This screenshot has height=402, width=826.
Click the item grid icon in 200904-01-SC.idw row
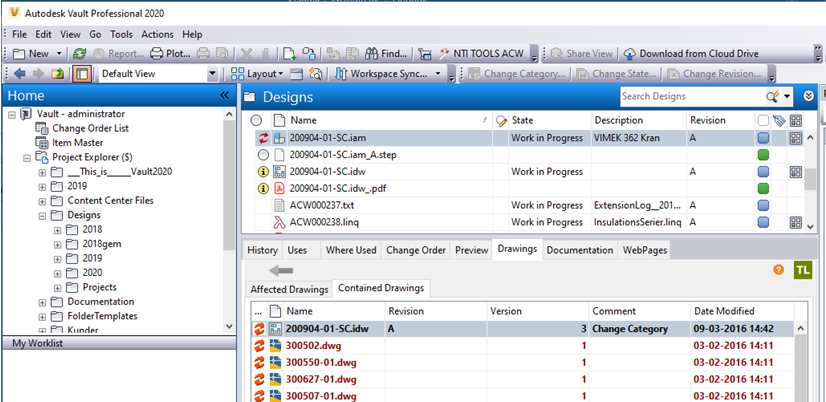(x=795, y=172)
